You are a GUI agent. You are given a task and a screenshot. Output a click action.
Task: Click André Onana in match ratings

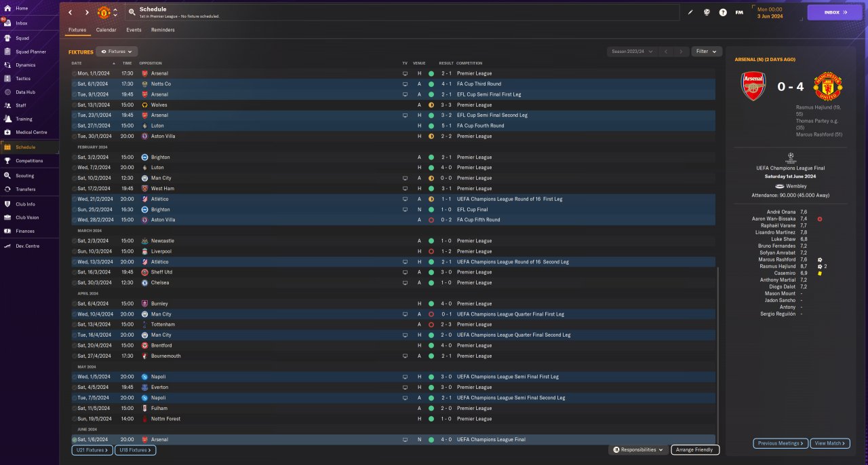(783, 212)
